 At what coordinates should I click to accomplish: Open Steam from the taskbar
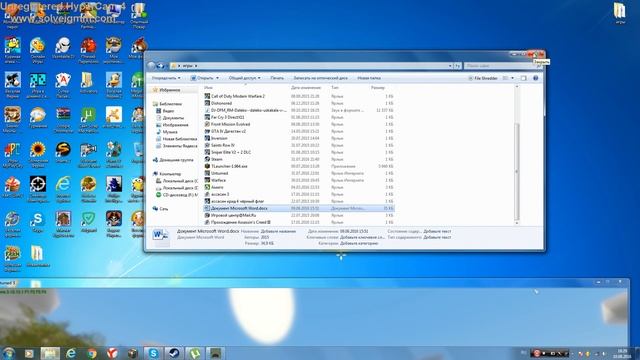click(x=174, y=353)
